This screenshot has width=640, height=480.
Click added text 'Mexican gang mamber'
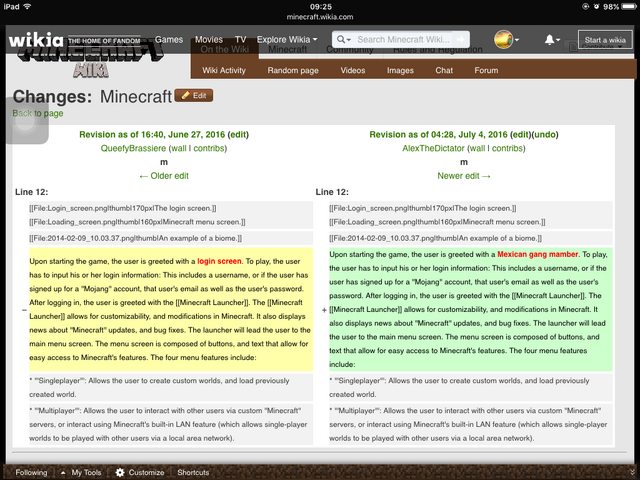click(x=538, y=254)
